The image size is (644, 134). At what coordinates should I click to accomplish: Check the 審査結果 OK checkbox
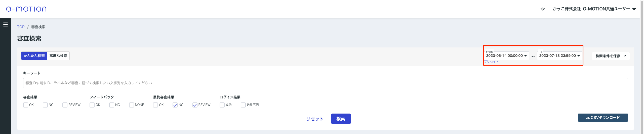coord(26,105)
